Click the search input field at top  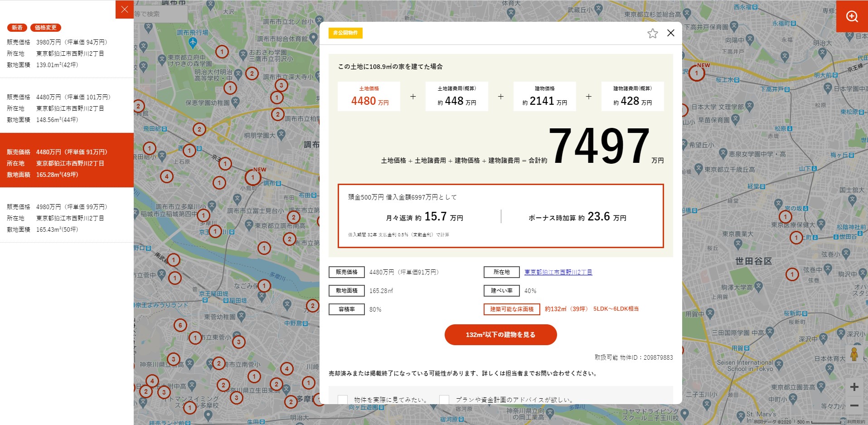pyautogui.click(x=160, y=14)
